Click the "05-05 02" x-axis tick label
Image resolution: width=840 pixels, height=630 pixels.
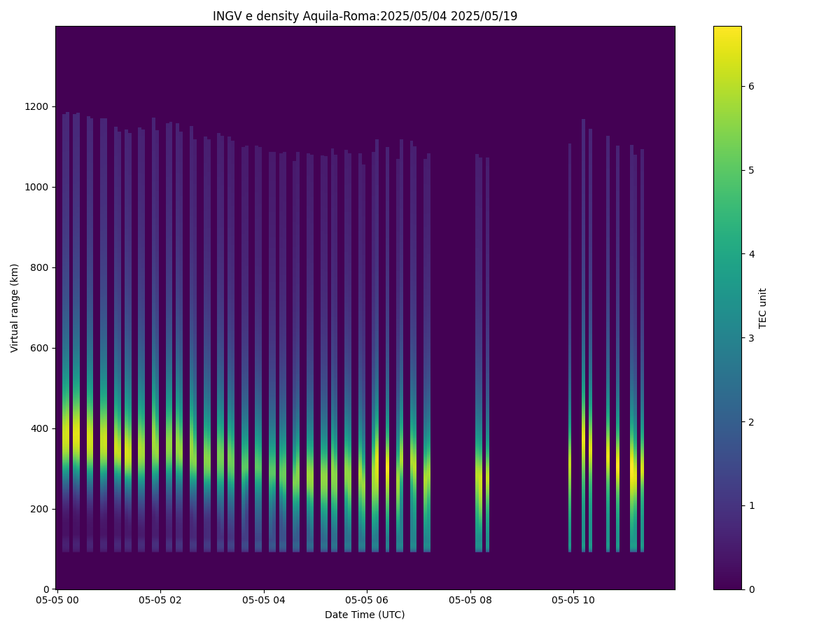[160, 600]
